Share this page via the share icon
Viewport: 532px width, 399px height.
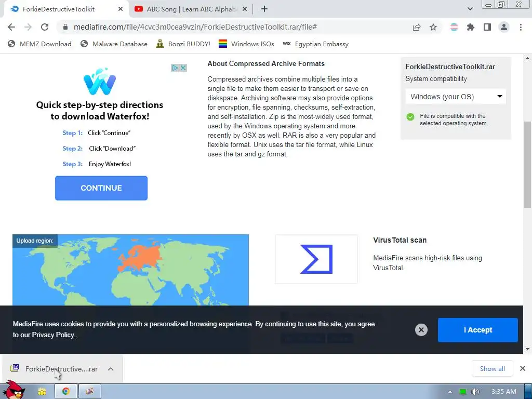(x=417, y=27)
